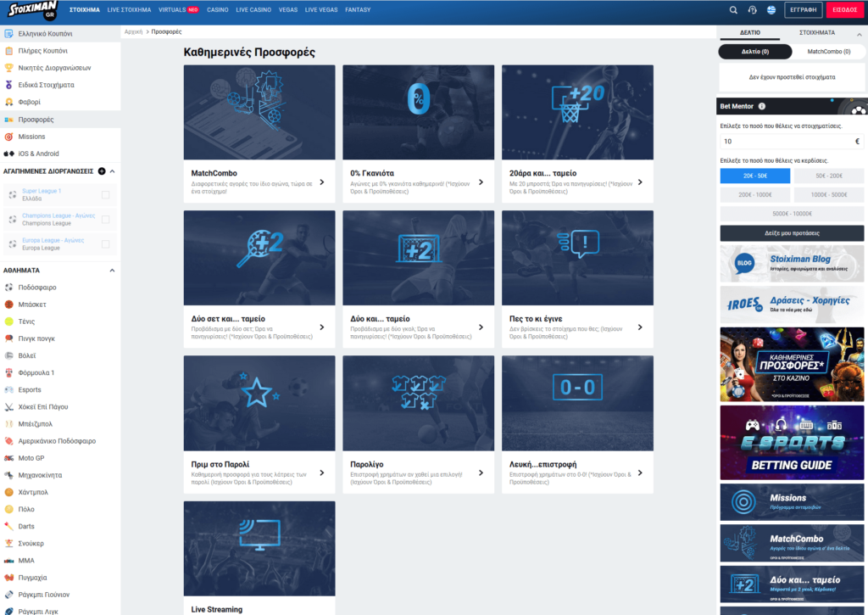The height and width of the screenshot is (615, 868).
Task: Switch to the Στοιχήματα tab
Action: [817, 33]
